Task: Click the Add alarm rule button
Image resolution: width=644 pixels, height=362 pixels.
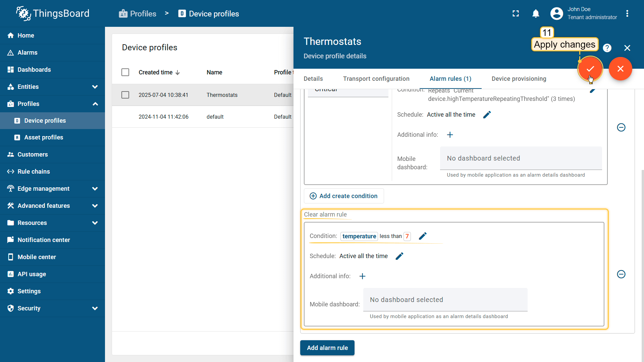Action: (327, 348)
